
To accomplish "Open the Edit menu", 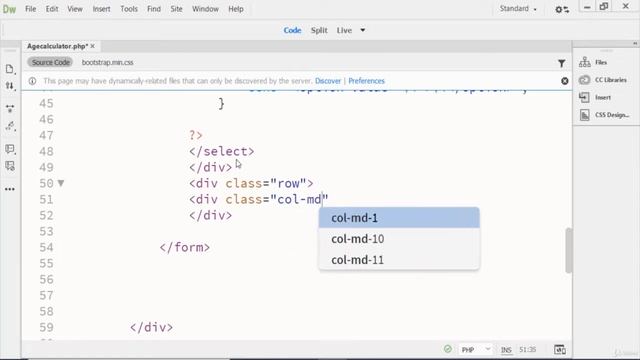I will coord(52,9).
